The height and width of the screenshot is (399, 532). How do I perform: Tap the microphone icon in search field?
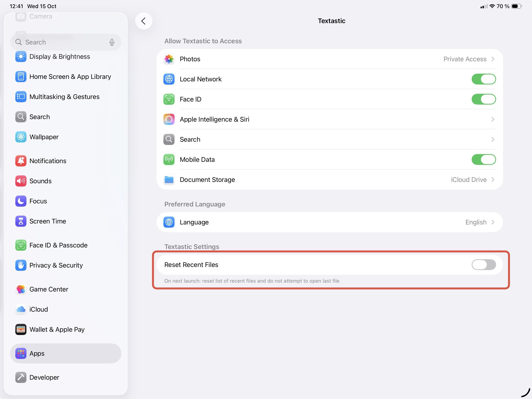click(112, 42)
